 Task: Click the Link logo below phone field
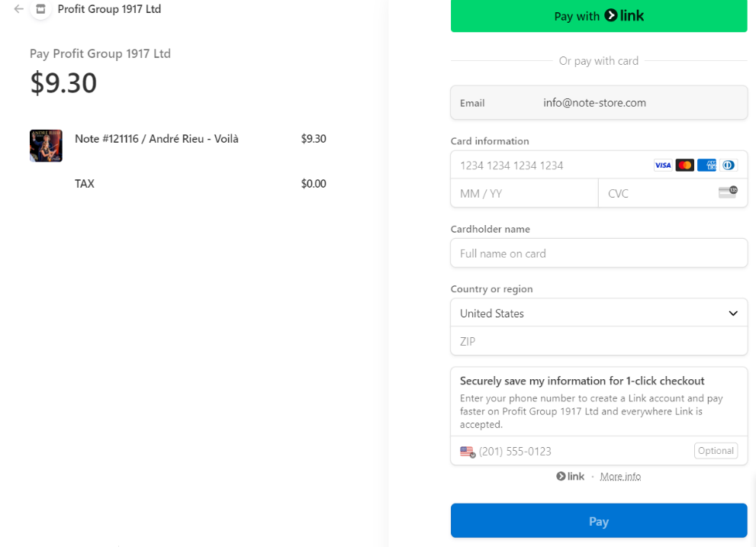[571, 476]
